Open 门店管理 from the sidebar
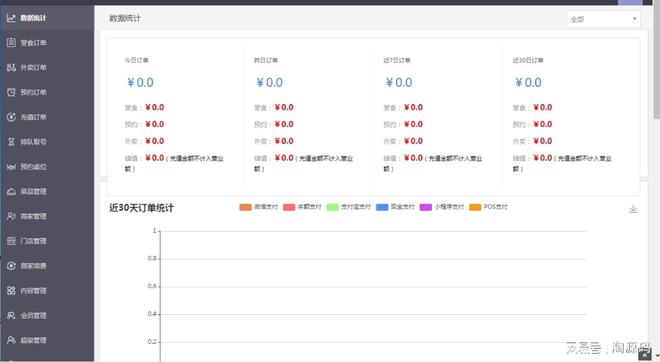Image resolution: width=660 pixels, height=362 pixels. [x=47, y=241]
